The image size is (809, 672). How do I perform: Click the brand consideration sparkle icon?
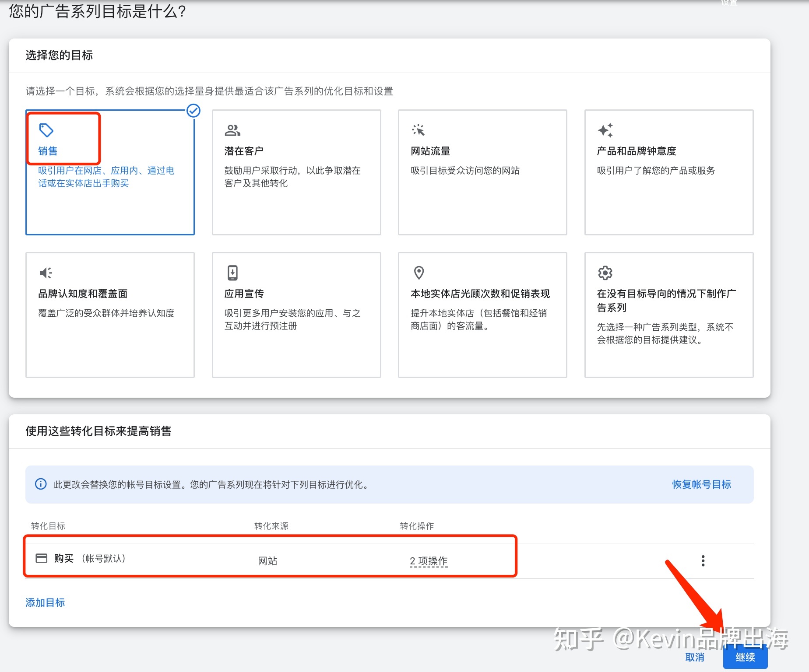click(x=605, y=130)
